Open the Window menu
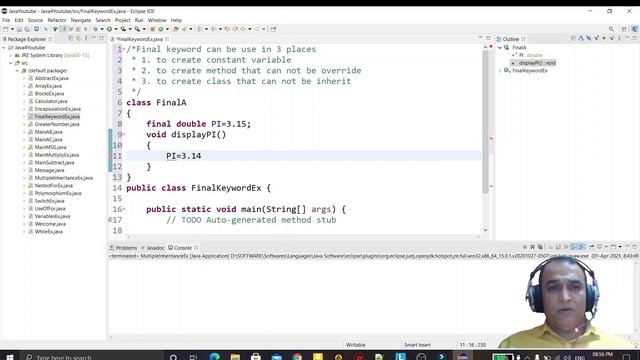 [157, 20]
